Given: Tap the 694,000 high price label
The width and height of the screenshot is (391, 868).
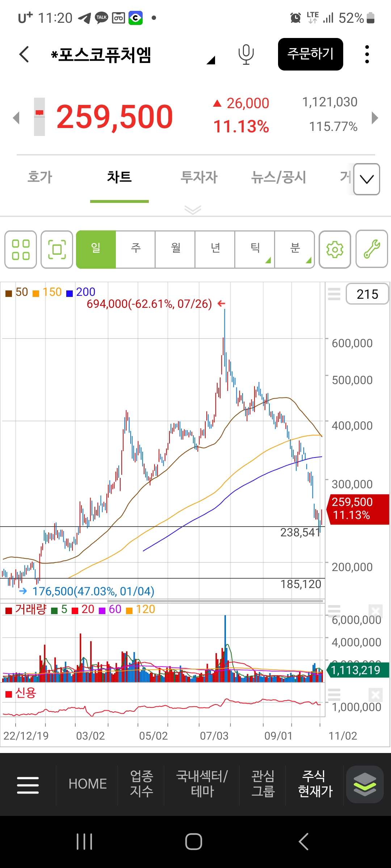Looking at the screenshot, I should point(149,304).
